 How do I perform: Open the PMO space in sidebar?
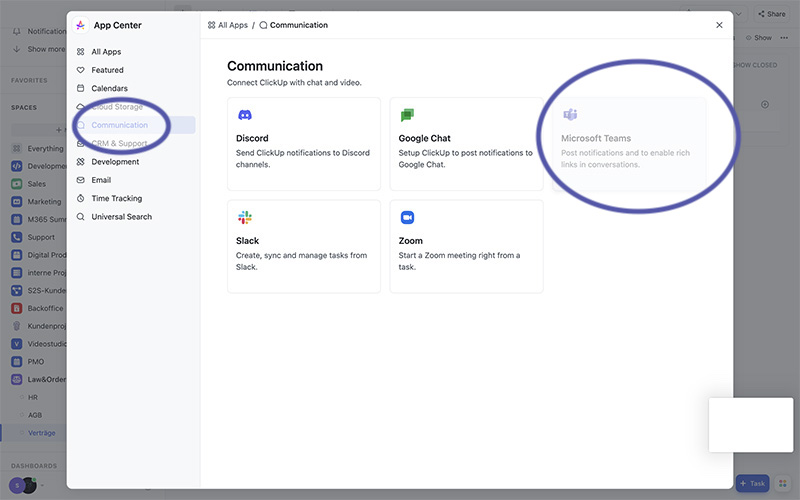pyautogui.click(x=36, y=362)
